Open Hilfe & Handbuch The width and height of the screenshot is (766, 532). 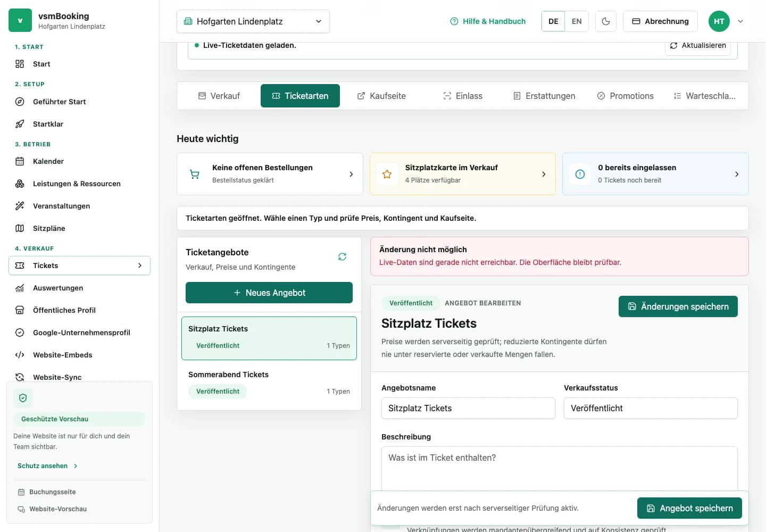click(488, 21)
